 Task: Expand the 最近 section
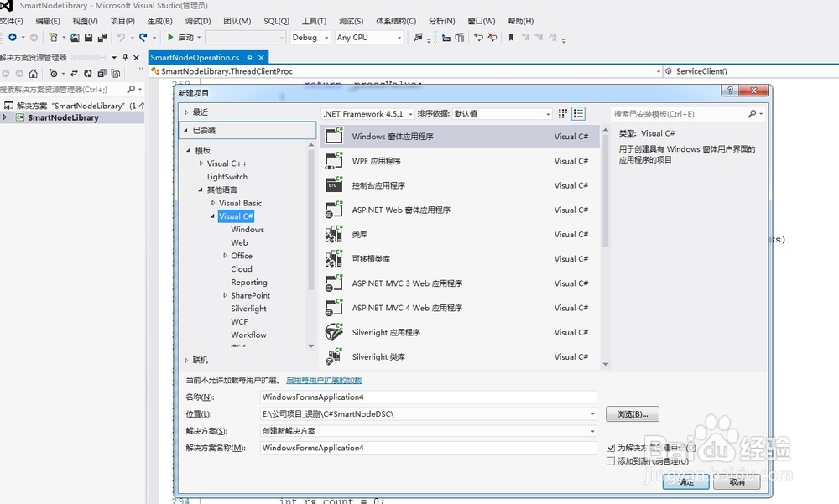pos(186,112)
